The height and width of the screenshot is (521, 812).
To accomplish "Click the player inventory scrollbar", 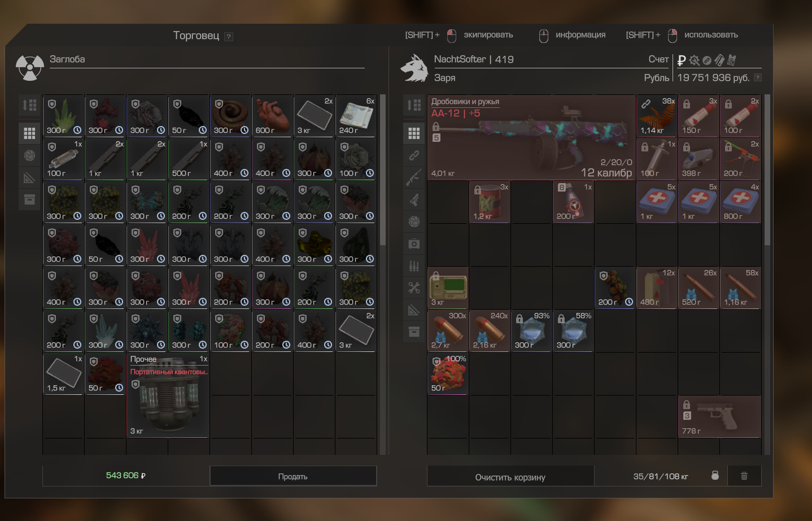I will point(767,170).
